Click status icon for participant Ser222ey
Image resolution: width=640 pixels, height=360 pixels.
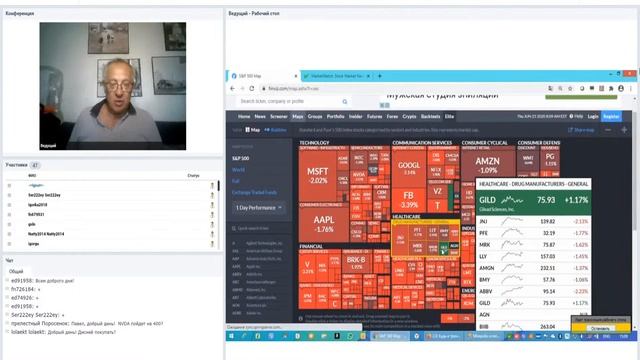pos(212,195)
